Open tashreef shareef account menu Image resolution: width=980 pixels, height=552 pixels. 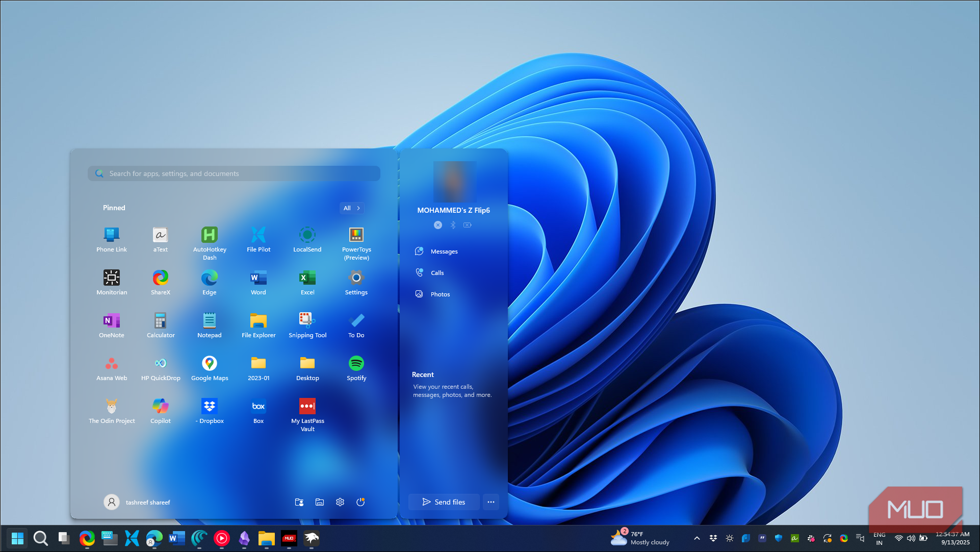pos(137,502)
